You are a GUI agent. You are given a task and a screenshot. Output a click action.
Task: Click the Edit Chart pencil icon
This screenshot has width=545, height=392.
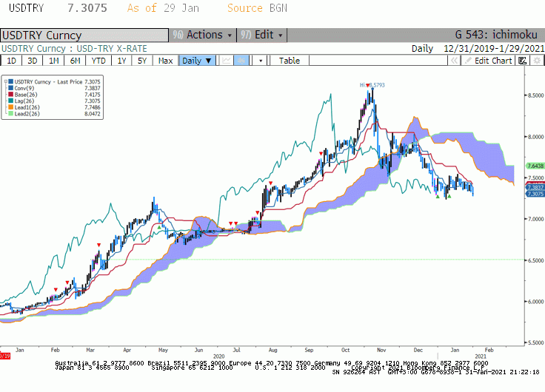click(x=468, y=61)
